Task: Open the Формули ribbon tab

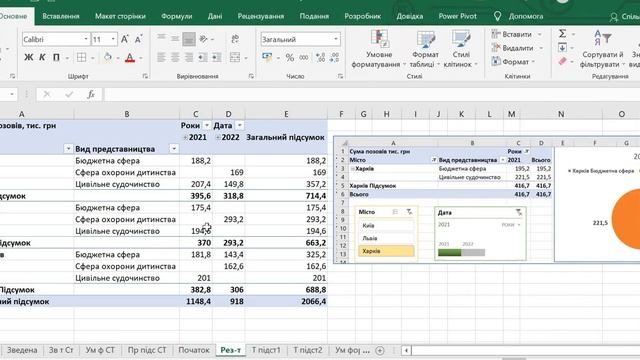Action: [x=176, y=16]
